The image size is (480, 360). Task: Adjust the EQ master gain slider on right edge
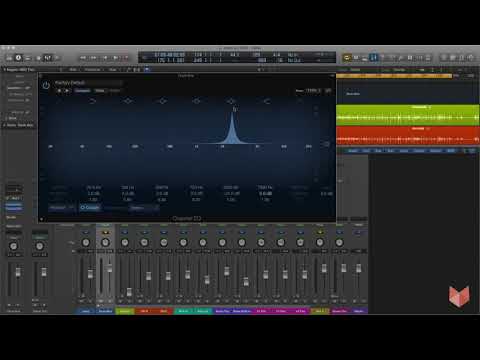(x=326, y=144)
